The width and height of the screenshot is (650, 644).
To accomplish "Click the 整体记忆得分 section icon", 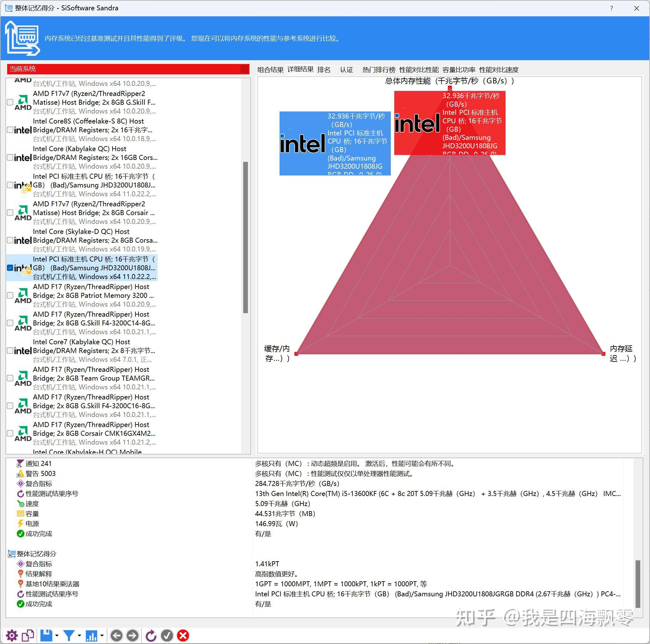I will coord(11,554).
